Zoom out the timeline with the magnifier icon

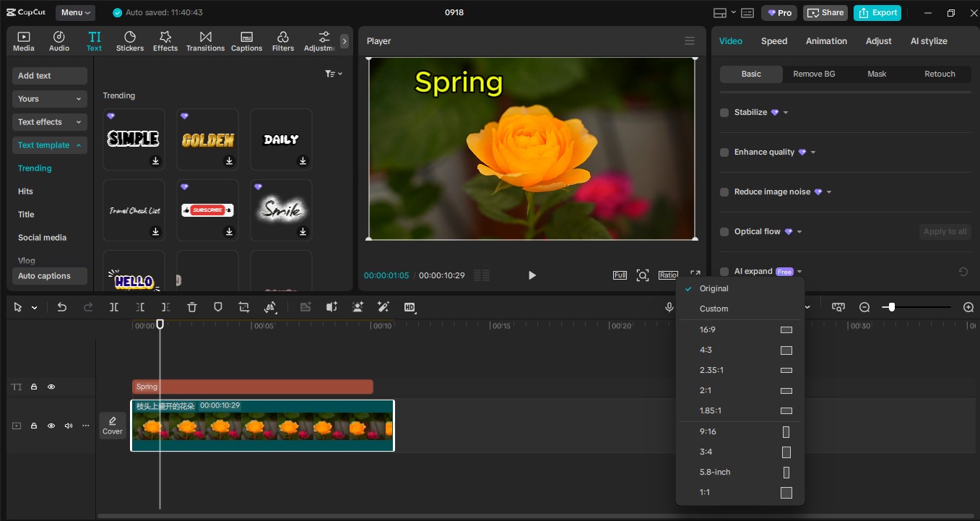point(864,307)
